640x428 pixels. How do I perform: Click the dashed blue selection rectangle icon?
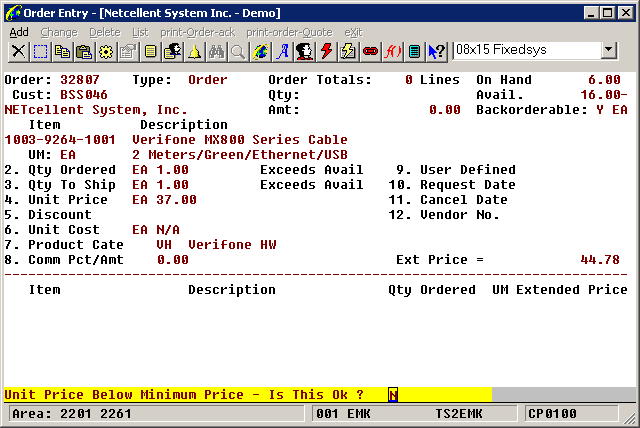(x=40, y=52)
